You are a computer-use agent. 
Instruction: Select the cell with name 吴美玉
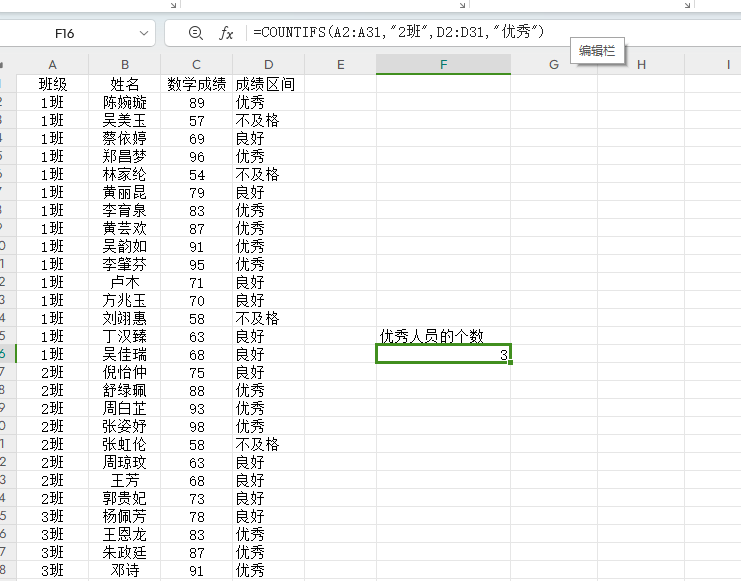(125, 120)
